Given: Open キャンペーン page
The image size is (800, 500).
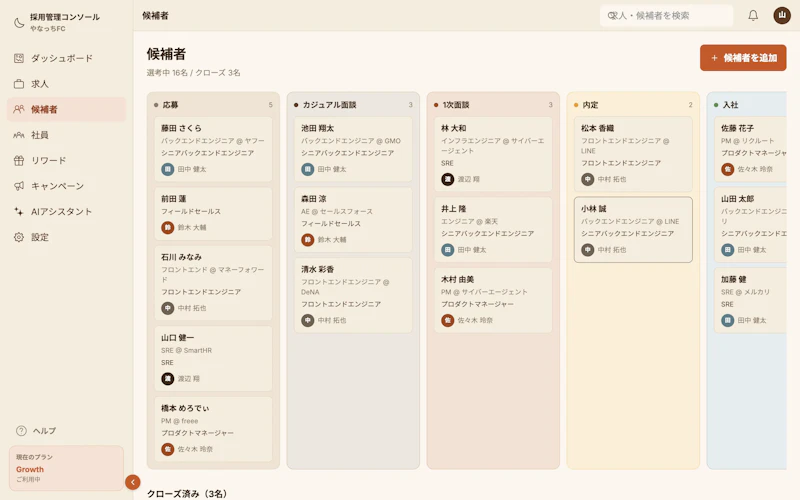Looking at the screenshot, I should pos(66,186).
